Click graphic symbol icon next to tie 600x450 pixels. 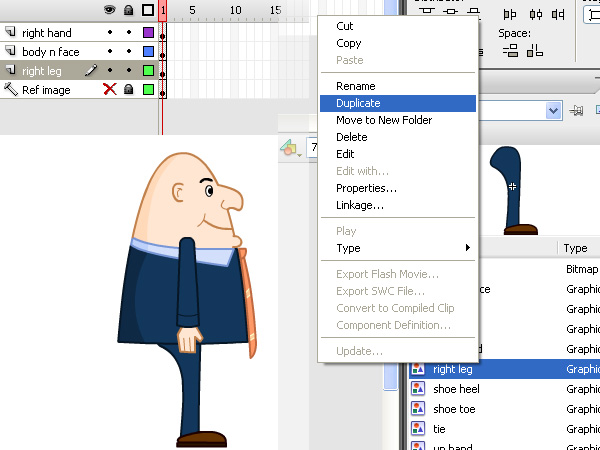[418, 429]
